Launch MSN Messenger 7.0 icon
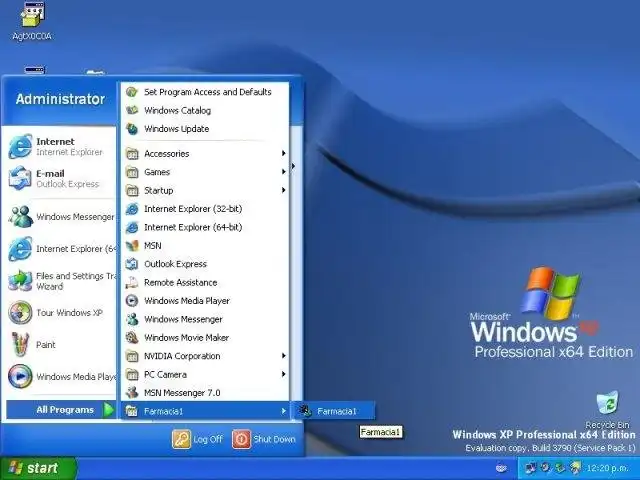 coord(132,393)
